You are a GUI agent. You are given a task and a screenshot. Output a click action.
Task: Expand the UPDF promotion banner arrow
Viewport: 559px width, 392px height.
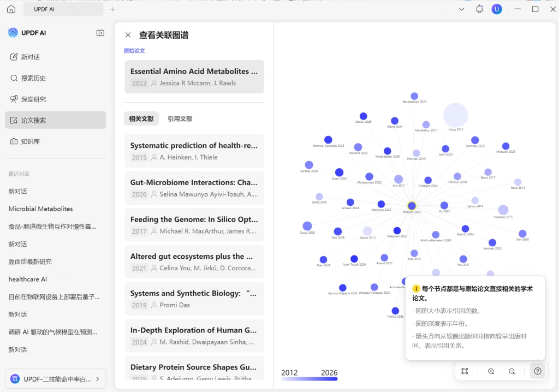click(x=98, y=379)
